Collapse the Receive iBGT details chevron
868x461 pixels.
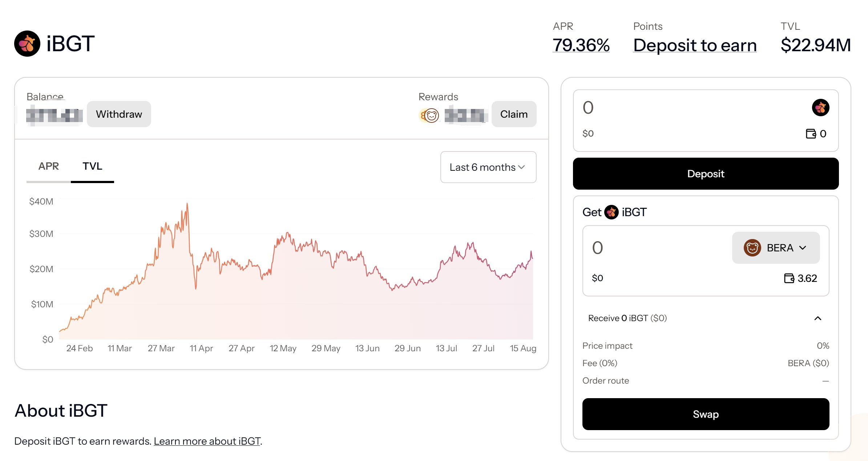(818, 318)
